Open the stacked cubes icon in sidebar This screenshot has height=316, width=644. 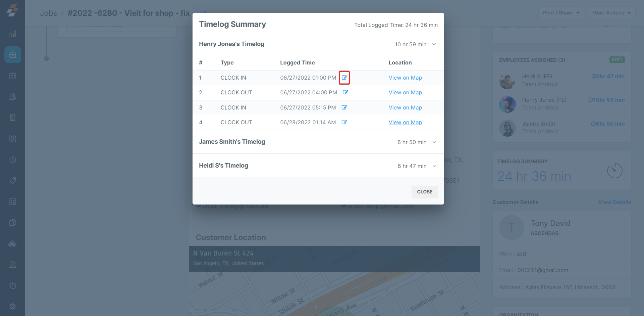[x=13, y=244]
